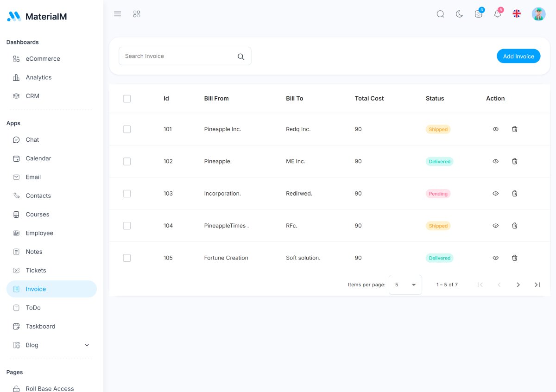Select all invoices via header checkbox
Viewport: 556px width, 392px height.
click(x=127, y=98)
